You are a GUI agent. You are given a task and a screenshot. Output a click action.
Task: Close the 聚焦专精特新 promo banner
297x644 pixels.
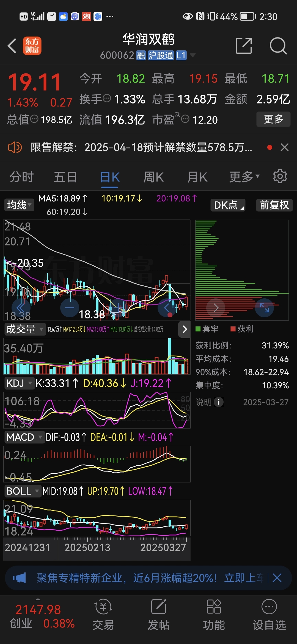point(277,578)
